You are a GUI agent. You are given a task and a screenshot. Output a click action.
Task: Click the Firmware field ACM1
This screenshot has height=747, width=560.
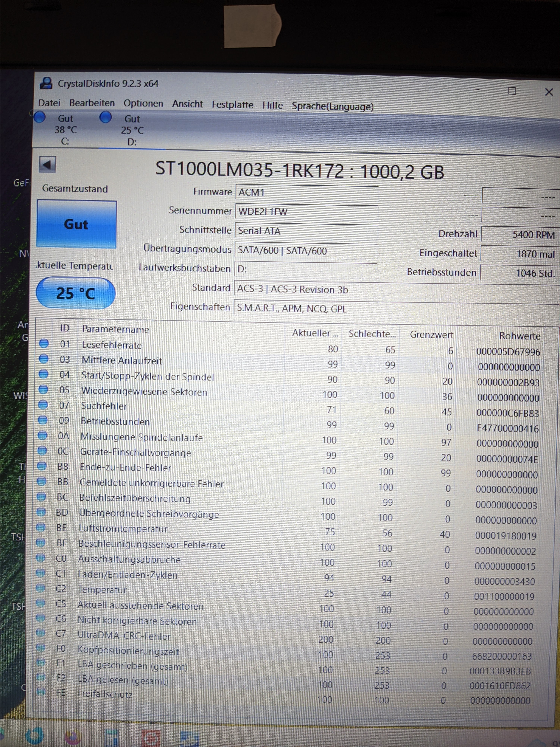pyautogui.click(x=306, y=193)
